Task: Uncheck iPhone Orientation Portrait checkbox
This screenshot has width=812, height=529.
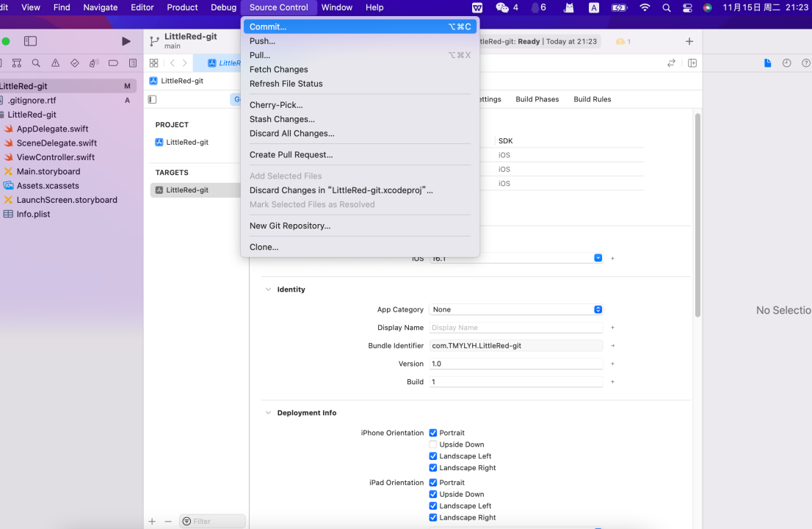Action: coord(433,433)
